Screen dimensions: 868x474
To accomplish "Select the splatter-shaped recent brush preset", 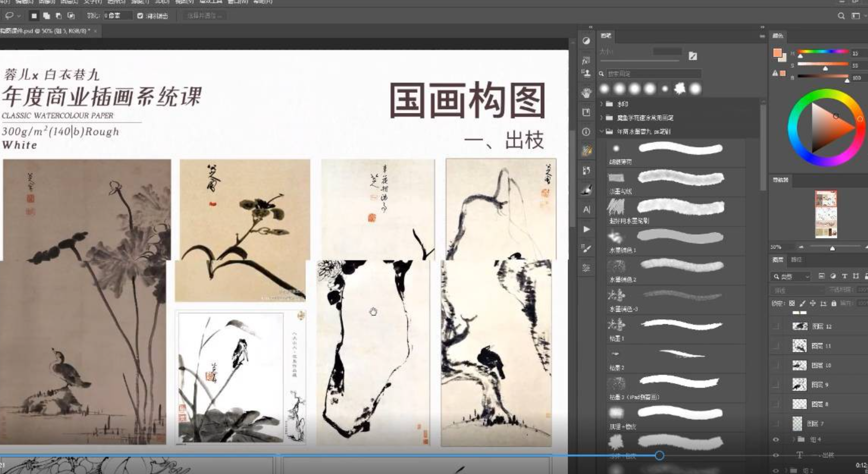I will [x=680, y=89].
